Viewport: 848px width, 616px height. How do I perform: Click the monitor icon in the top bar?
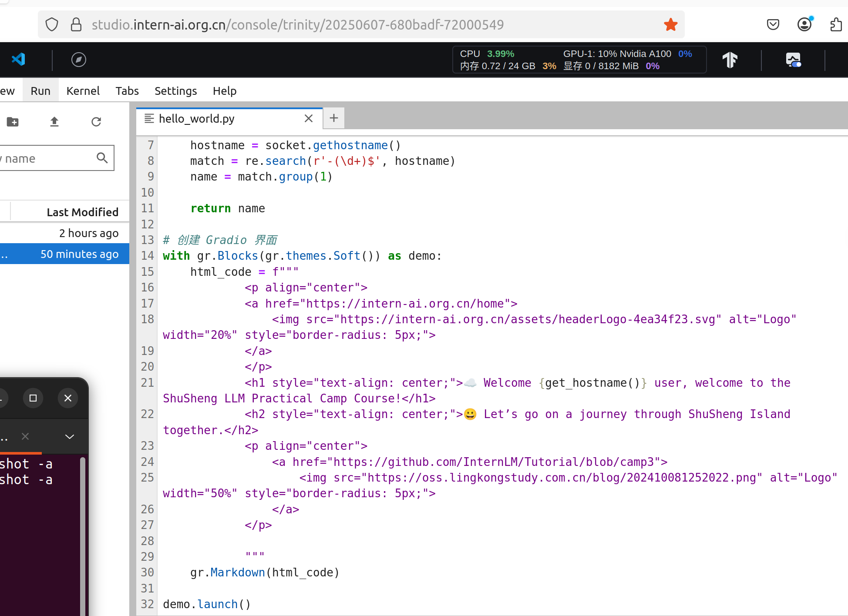[x=793, y=60]
